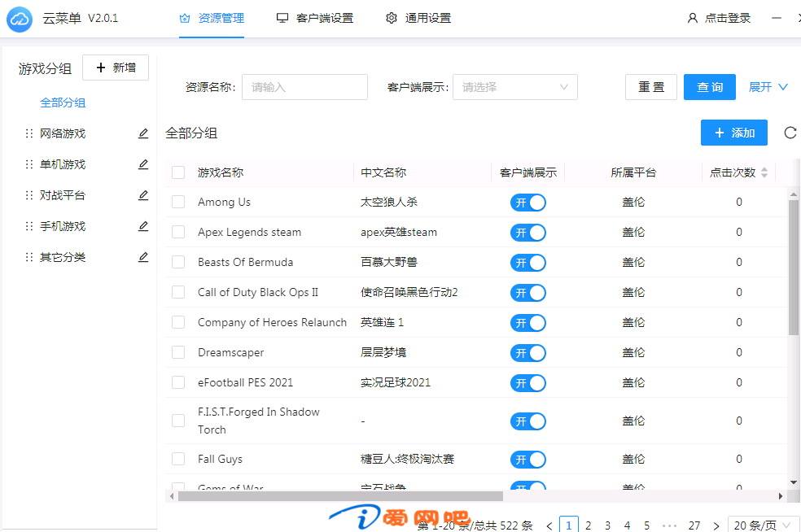Switch to the 资源管理 tab
Viewport: 801px width, 532px height.
(x=212, y=19)
